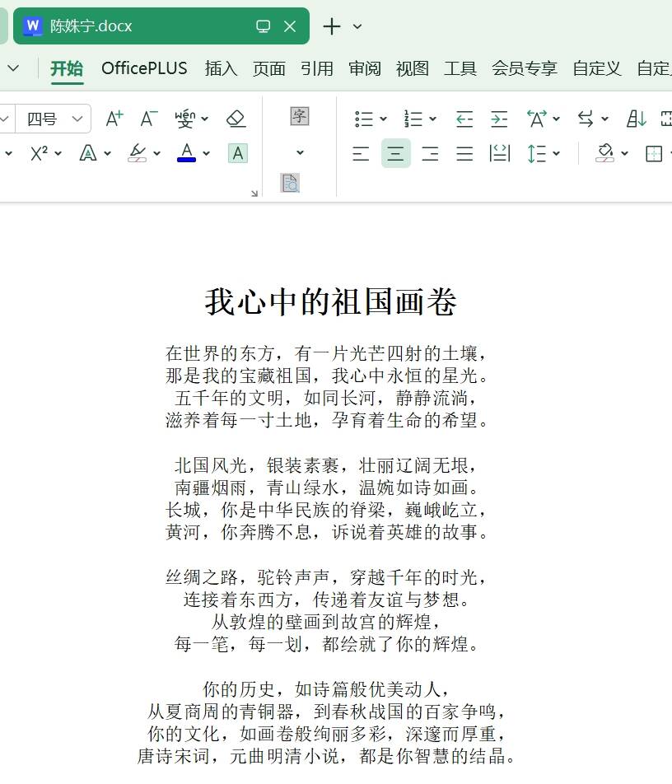Click the new tab plus button
The image size is (672, 784).
[331, 26]
